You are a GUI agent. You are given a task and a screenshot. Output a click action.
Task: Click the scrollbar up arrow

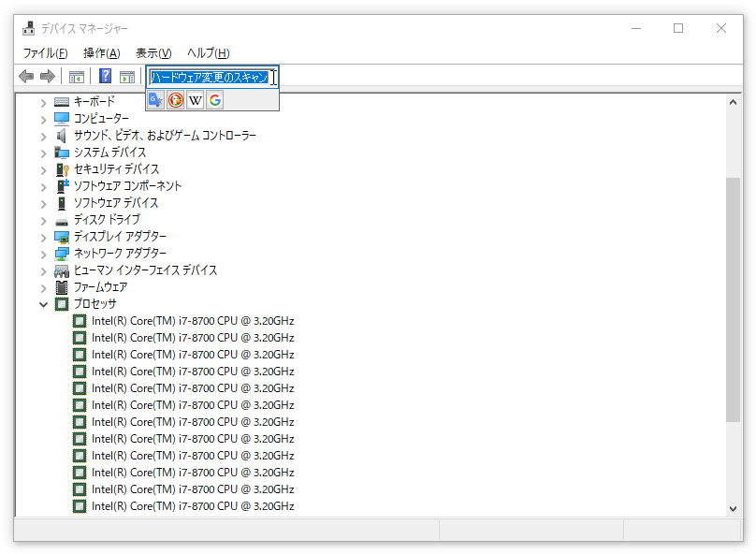click(733, 102)
